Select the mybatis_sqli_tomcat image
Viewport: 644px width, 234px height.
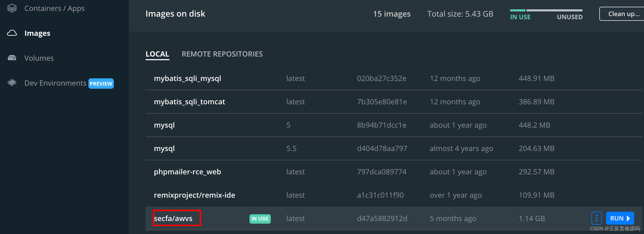(189, 102)
